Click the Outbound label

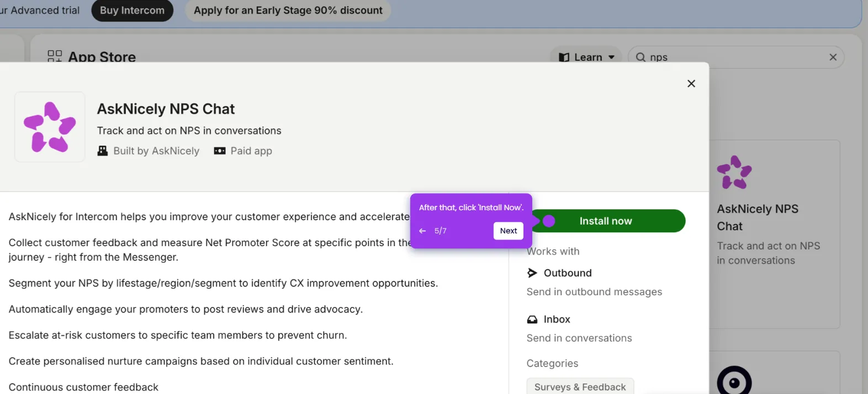coord(568,273)
